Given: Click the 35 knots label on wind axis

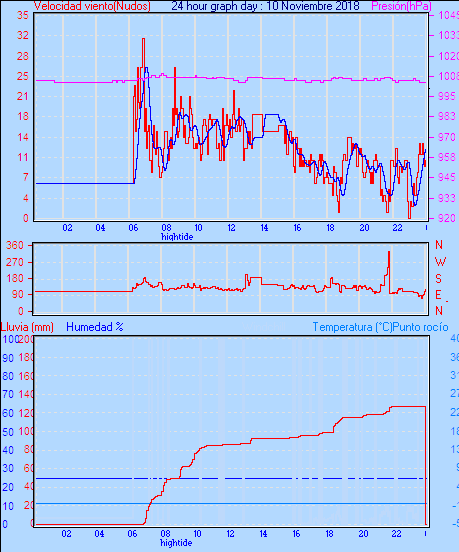Looking at the screenshot, I should coord(23,15).
